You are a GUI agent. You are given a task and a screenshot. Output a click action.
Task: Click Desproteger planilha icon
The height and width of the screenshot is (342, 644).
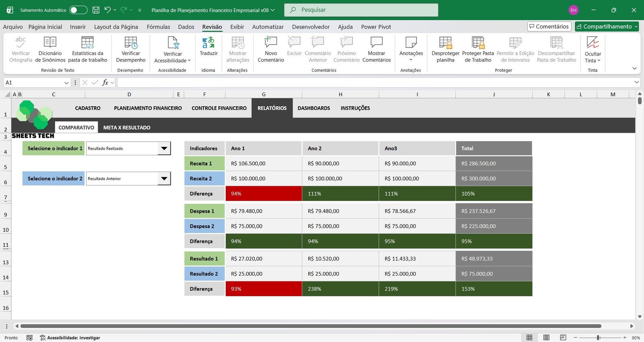(445, 43)
